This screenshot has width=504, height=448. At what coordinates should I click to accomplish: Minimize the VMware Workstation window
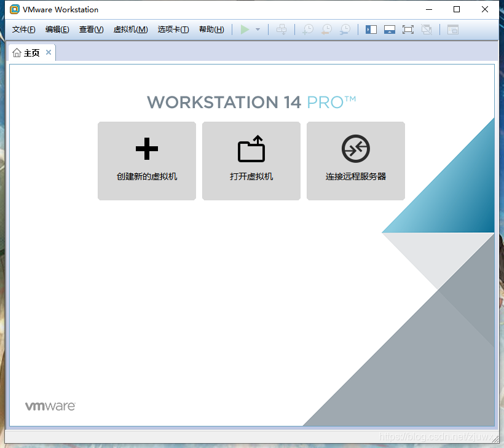[x=429, y=9]
